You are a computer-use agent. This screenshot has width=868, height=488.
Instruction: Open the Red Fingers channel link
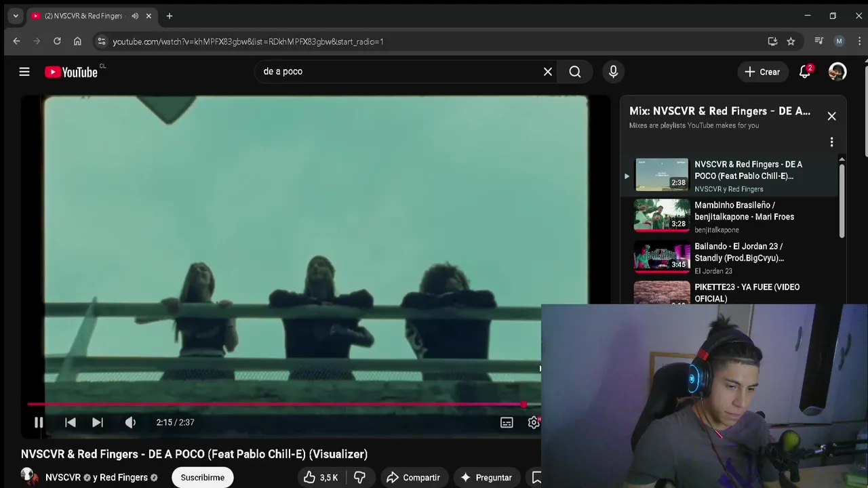[x=123, y=477]
